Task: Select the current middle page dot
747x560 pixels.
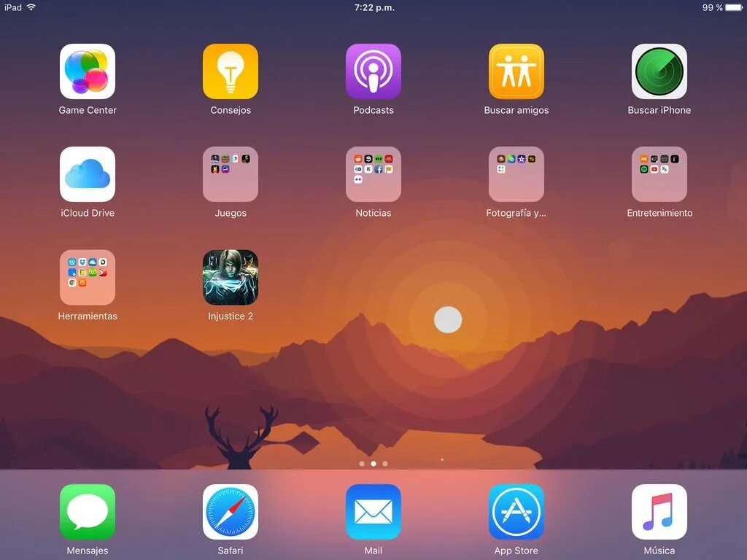Action: pos(373,463)
